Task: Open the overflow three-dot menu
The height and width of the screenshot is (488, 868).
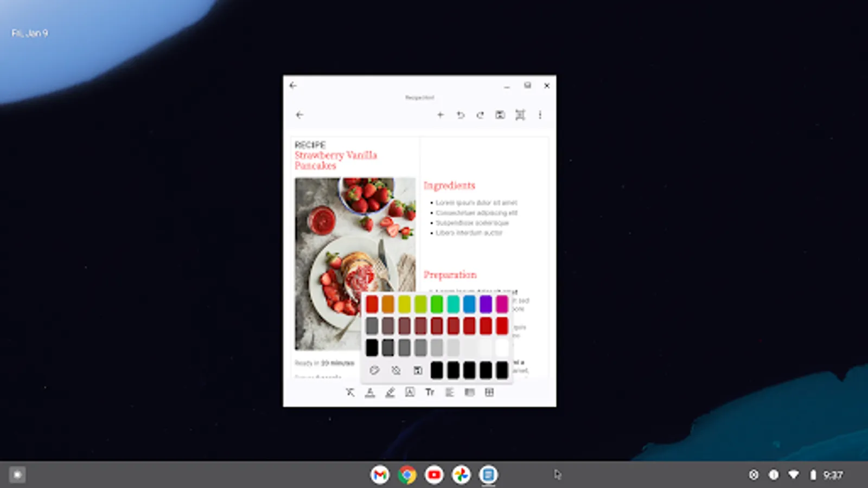Action: click(540, 115)
